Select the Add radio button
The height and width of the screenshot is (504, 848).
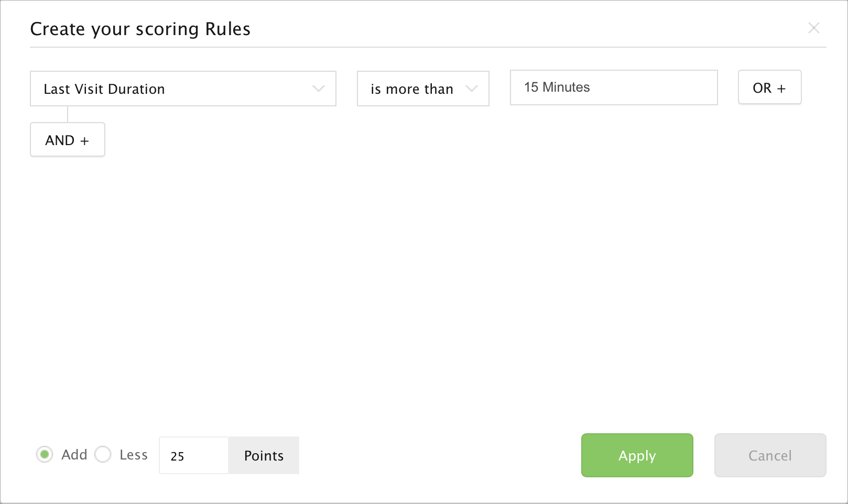coord(45,454)
